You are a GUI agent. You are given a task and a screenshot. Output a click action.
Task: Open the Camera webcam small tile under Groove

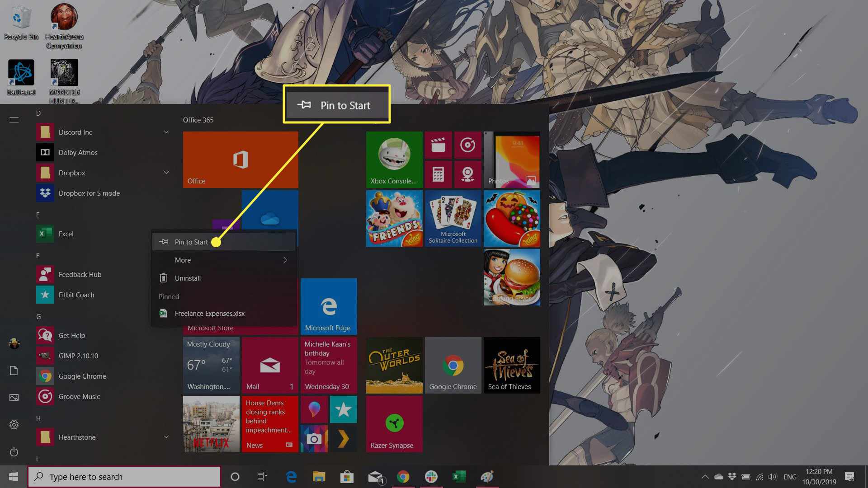467,174
